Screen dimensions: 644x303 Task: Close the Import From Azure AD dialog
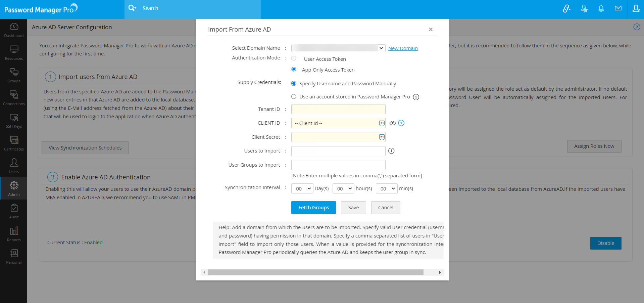tap(431, 30)
